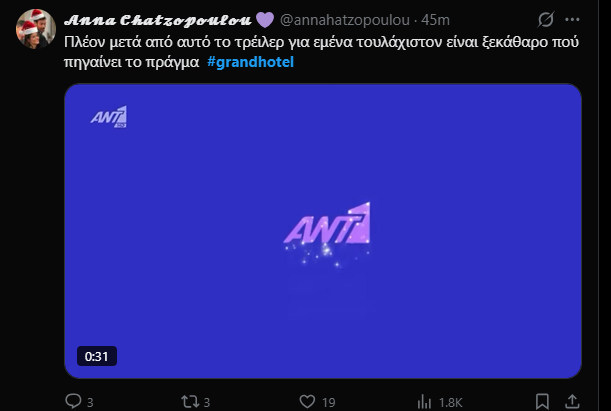The image size is (611, 411).
Task: Bookmark this tweet
Action: (x=542, y=401)
